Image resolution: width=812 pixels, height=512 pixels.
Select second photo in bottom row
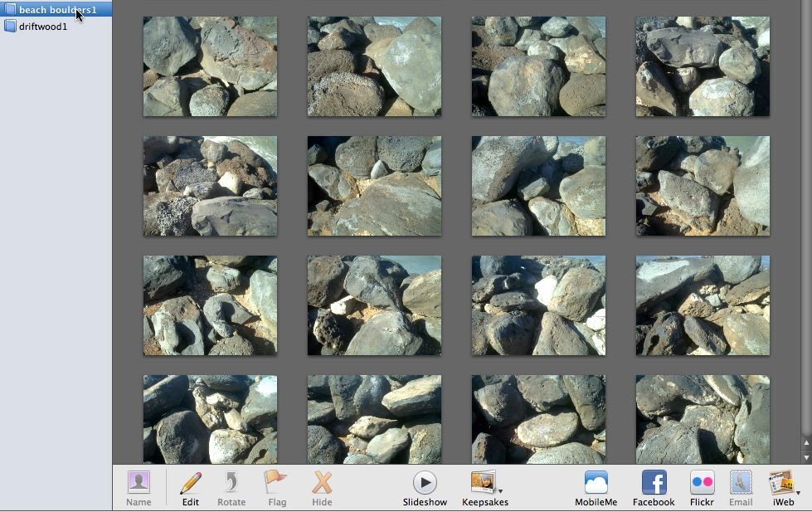click(x=374, y=419)
